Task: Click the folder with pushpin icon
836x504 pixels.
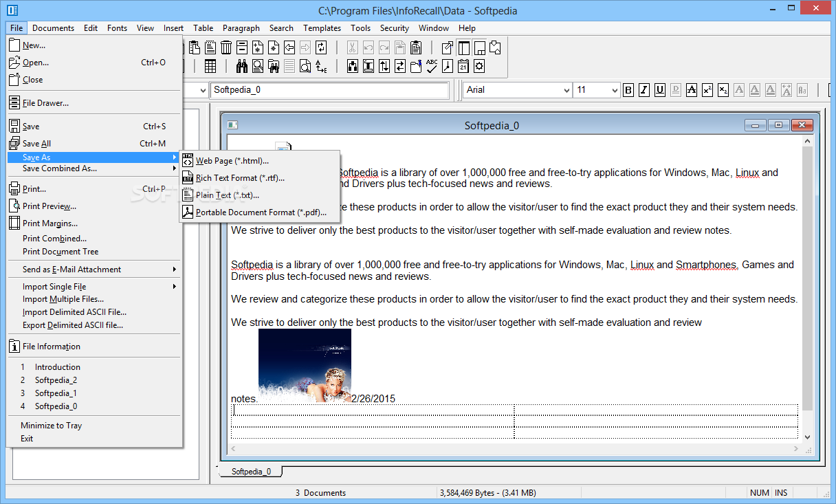Action: (x=416, y=66)
